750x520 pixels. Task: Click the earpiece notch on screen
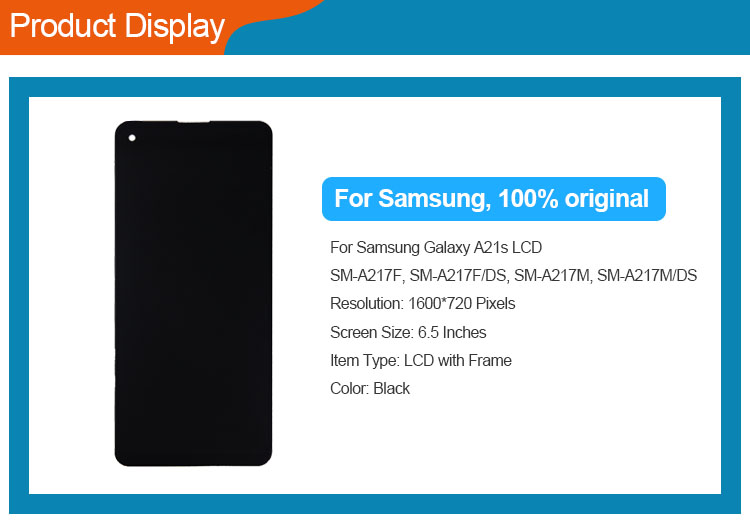pos(193,122)
